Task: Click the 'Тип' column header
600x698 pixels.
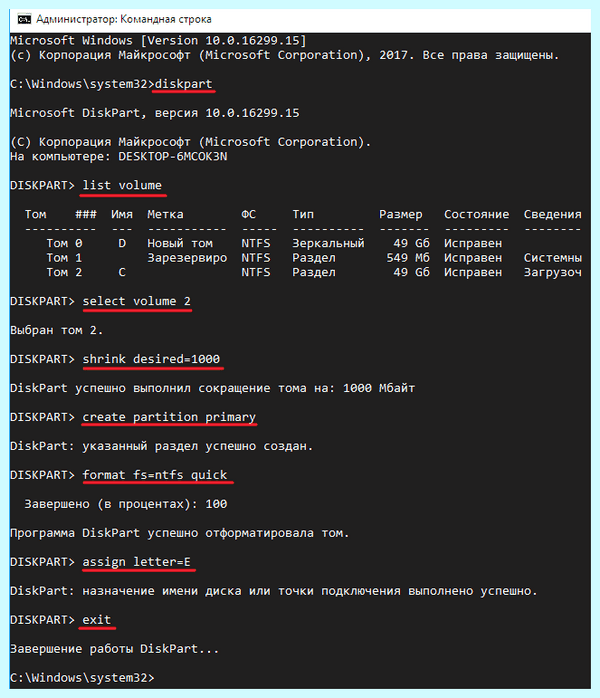Action: click(303, 215)
